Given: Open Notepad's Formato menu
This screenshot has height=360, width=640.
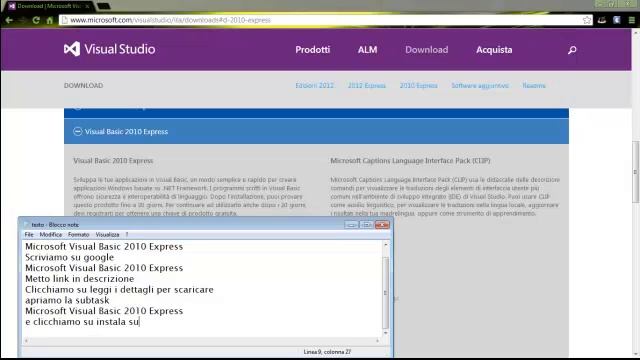Looking at the screenshot, I should (x=78, y=235).
